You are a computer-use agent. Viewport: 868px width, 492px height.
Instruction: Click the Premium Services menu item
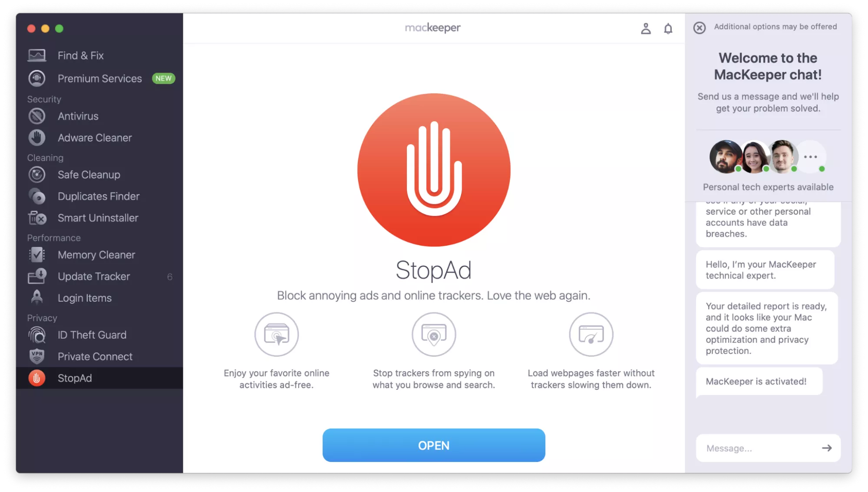(100, 78)
